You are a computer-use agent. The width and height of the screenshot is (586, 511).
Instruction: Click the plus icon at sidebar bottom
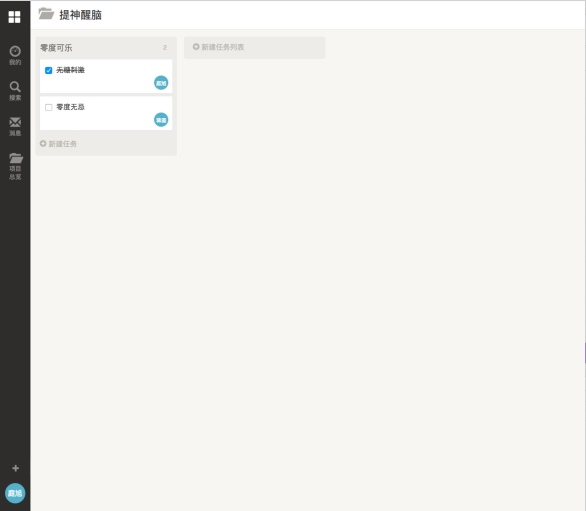[x=15, y=468]
